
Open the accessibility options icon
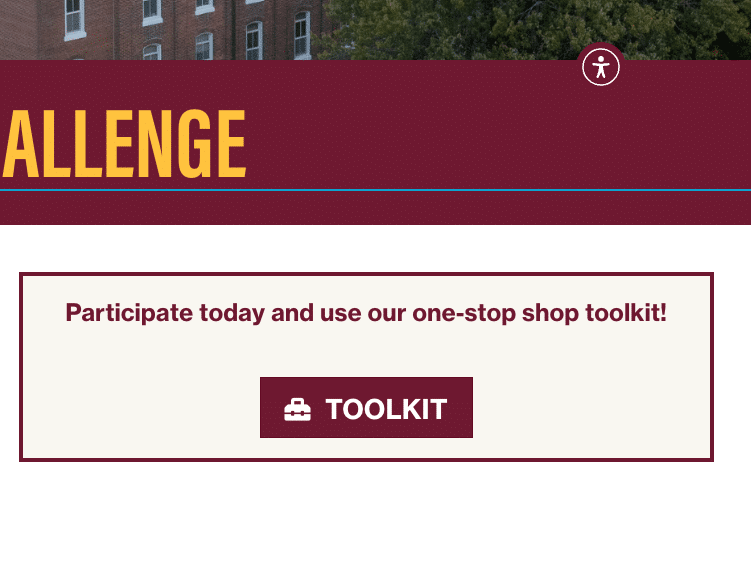pos(601,67)
